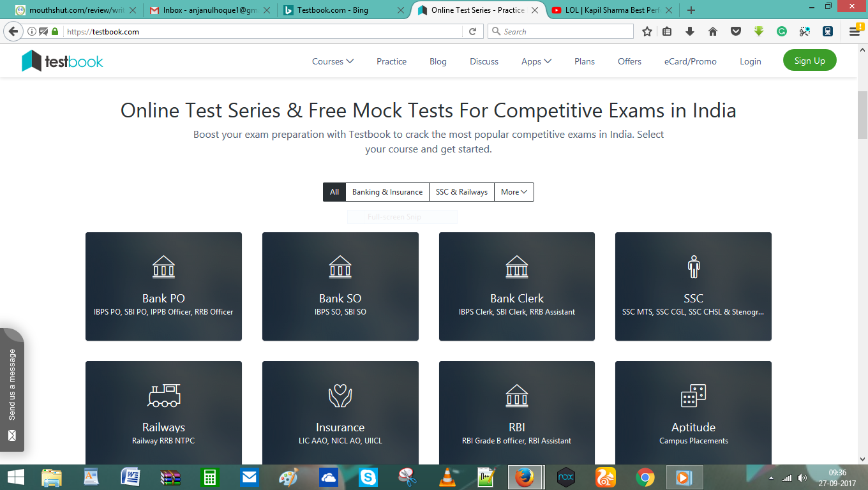
Task: Open the Offers page
Action: point(629,61)
